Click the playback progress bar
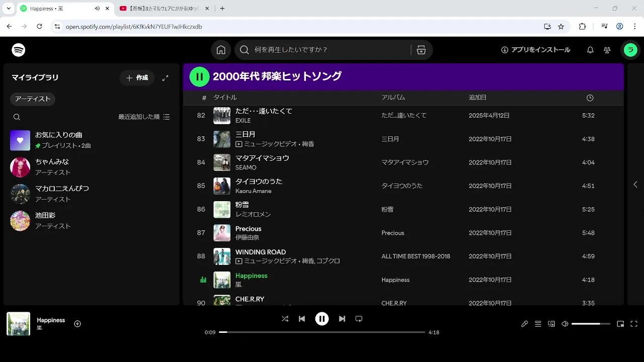The image size is (644, 362). 322,332
